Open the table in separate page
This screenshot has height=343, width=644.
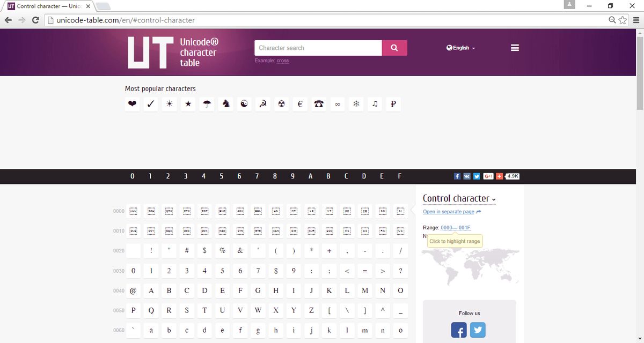tap(449, 212)
